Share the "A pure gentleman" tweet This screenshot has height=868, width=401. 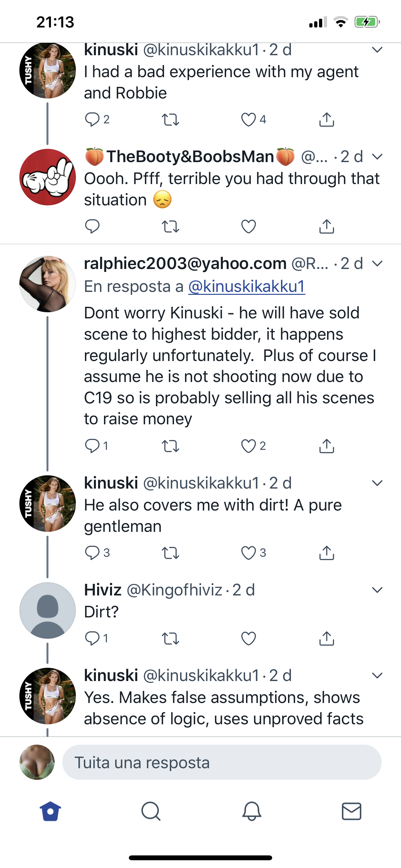[326, 553]
